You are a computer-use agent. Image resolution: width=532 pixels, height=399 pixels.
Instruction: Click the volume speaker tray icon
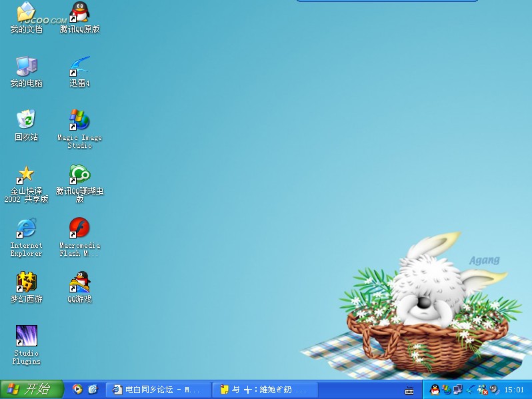coord(494,390)
